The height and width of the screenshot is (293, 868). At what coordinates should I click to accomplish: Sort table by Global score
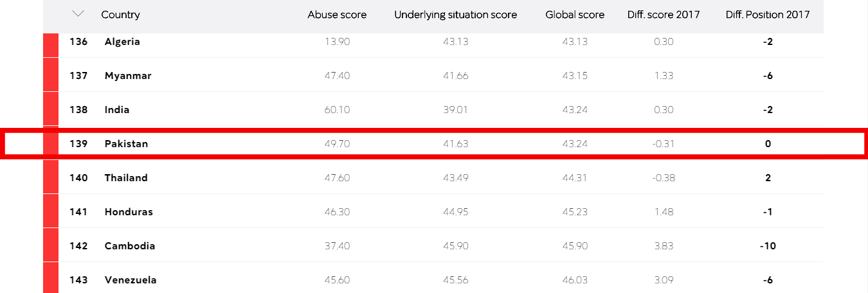575,15
